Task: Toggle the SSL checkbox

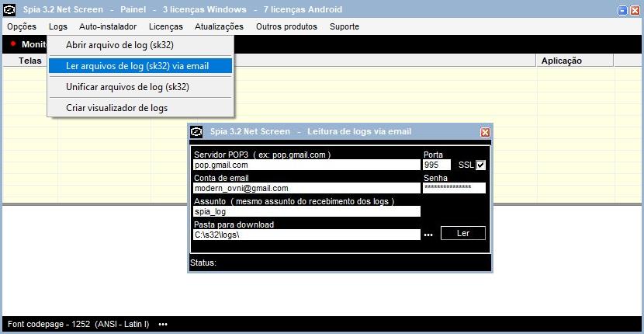Action: pyautogui.click(x=480, y=165)
